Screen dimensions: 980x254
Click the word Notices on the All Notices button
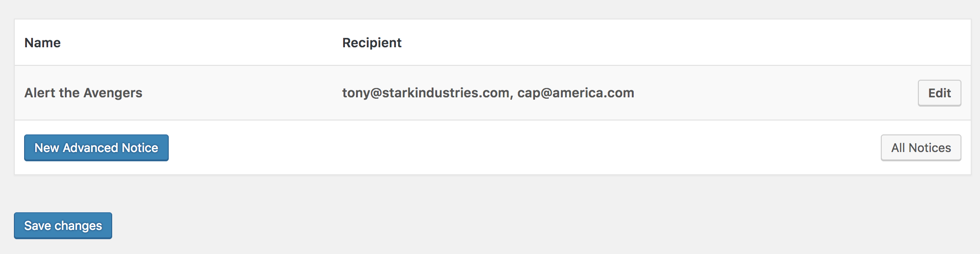(930, 148)
